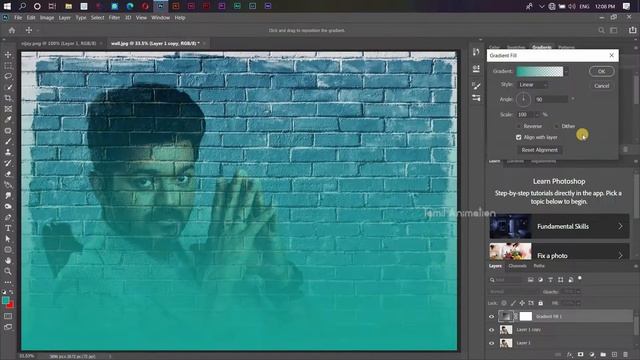Viewport: 640px width, 360px height.
Task: Open the Scale percentage dropdown arrow
Action: click(x=537, y=115)
